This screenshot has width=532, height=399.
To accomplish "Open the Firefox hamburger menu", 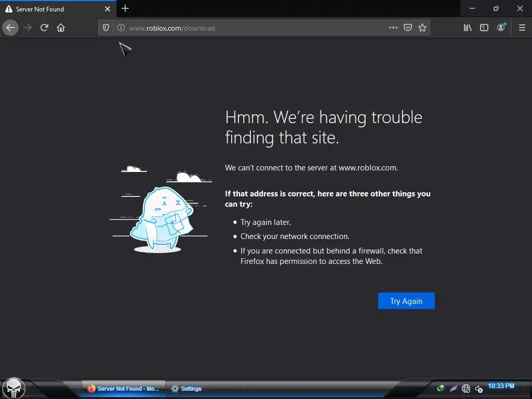I will [x=522, y=28].
